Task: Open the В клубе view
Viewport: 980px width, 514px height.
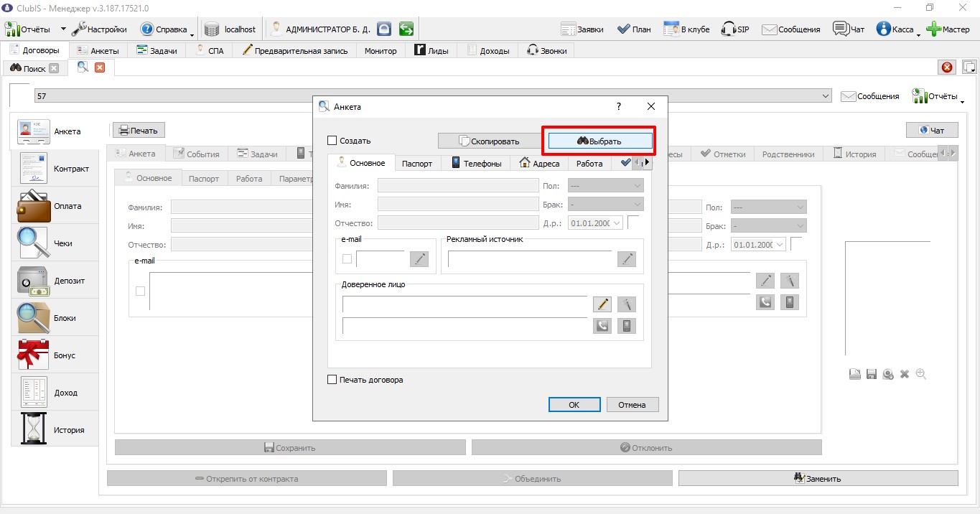Action: point(686,29)
